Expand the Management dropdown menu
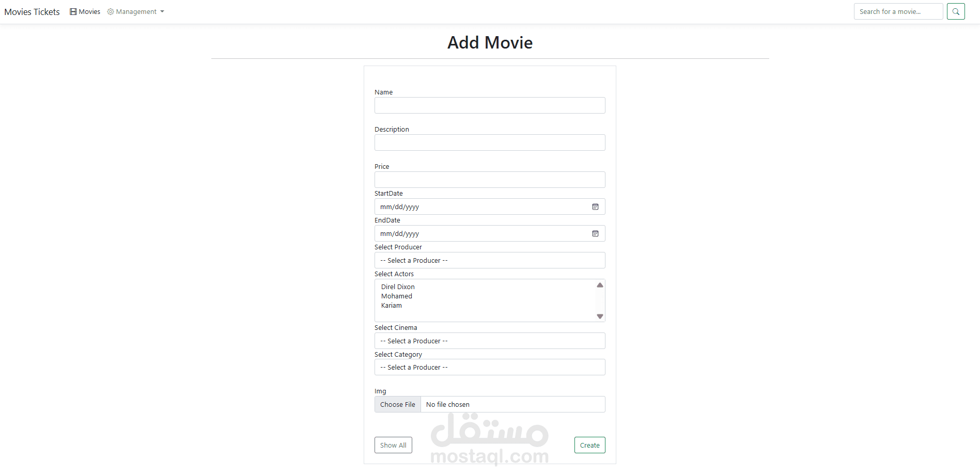The height and width of the screenshot is (476, 980). click(136, 11)
